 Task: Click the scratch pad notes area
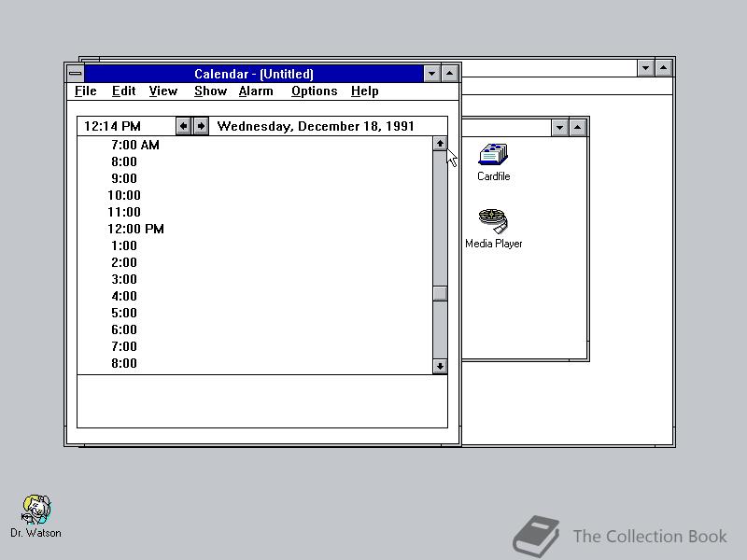pos(262,401)
